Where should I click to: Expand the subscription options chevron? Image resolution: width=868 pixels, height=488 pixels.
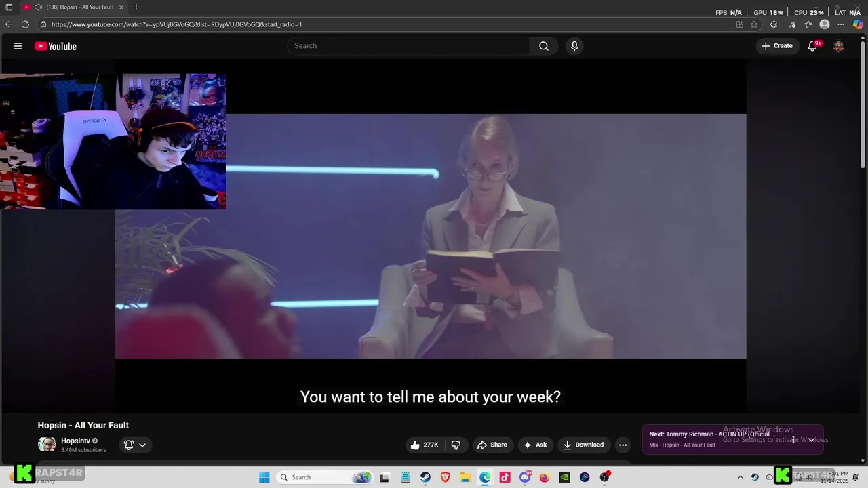pos(142,445)
